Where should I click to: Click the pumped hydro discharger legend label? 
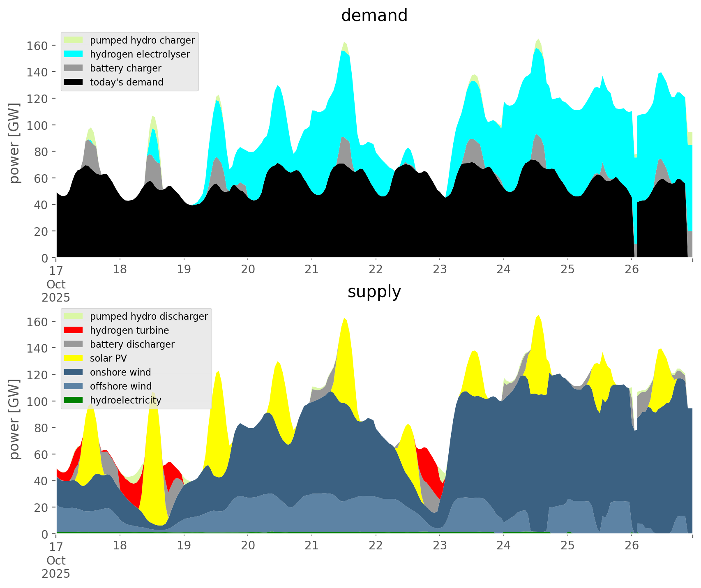149,316
